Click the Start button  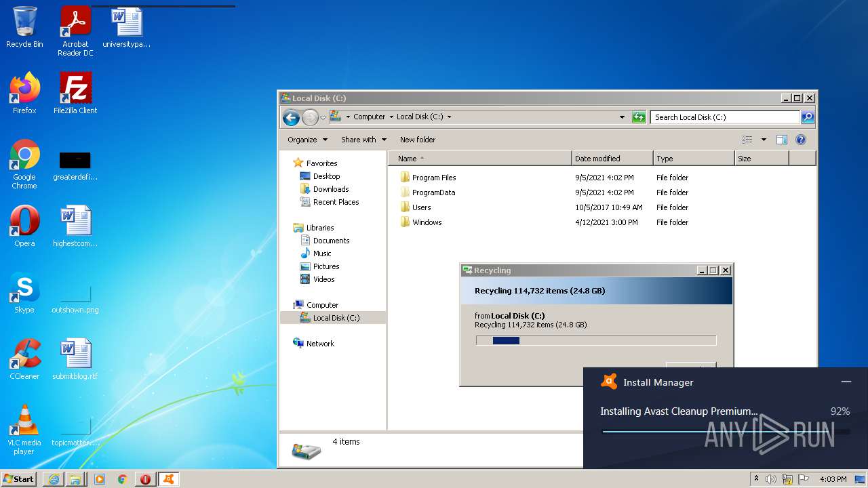point(18,479)
